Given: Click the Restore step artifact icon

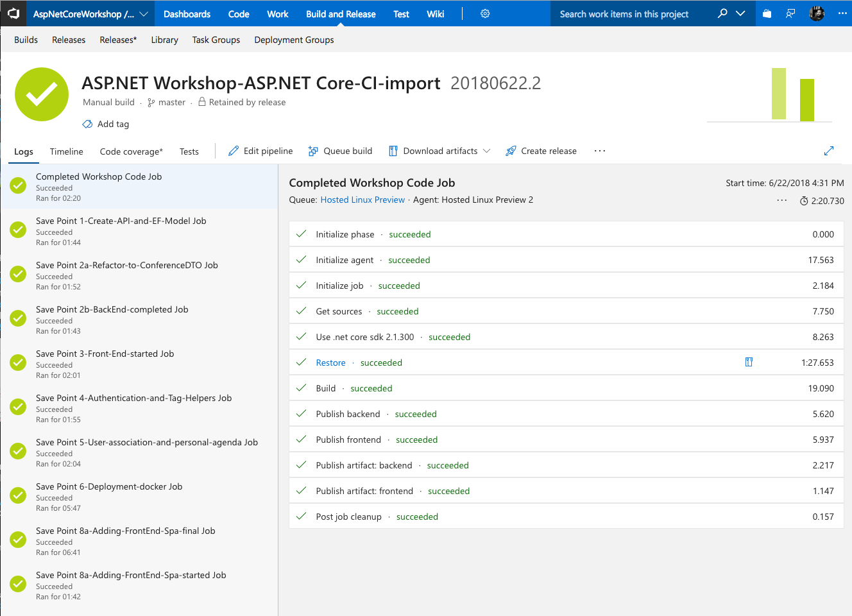Looking at the screenshot, I should tap(749, 362).
